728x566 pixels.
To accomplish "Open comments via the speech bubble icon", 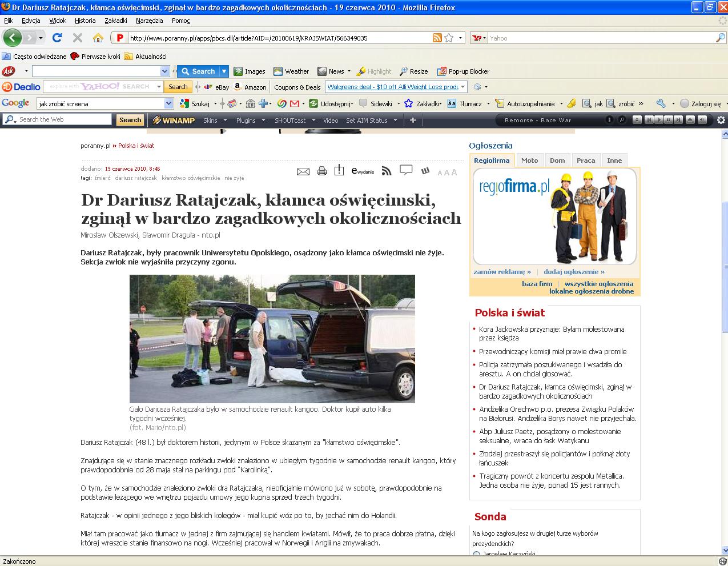I will coord(406,170).
